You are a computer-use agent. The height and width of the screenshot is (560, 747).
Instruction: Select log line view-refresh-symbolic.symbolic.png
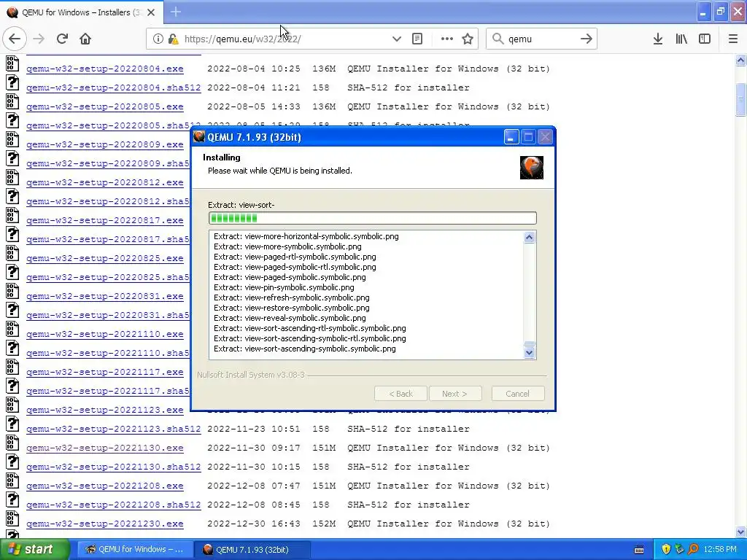pyautogui.click(x=292, y=297)
